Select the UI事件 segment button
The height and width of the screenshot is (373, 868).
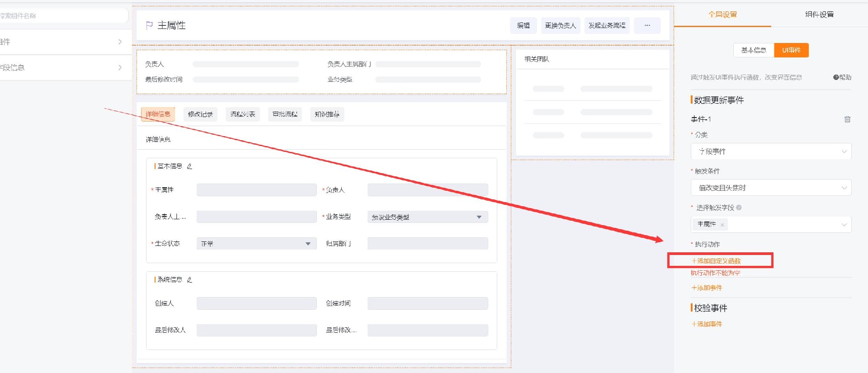pos(791,50)
